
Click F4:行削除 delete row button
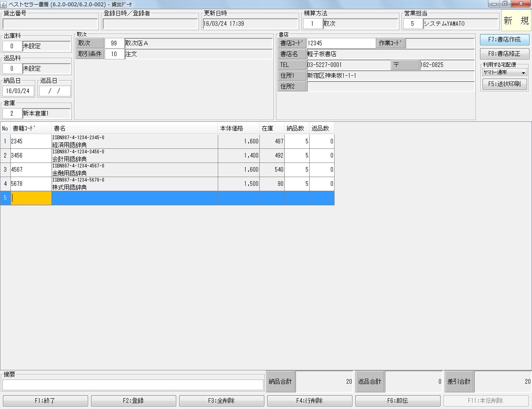coord(310,401)
